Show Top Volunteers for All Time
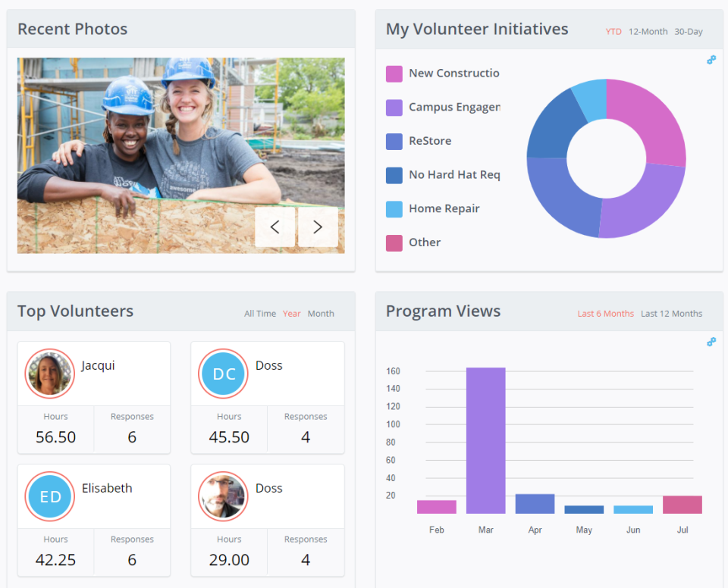 (x=260, y=314)
